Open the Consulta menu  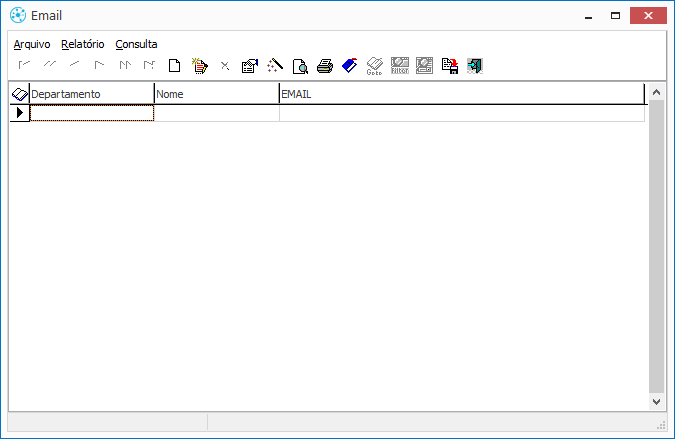click(136, 44)
